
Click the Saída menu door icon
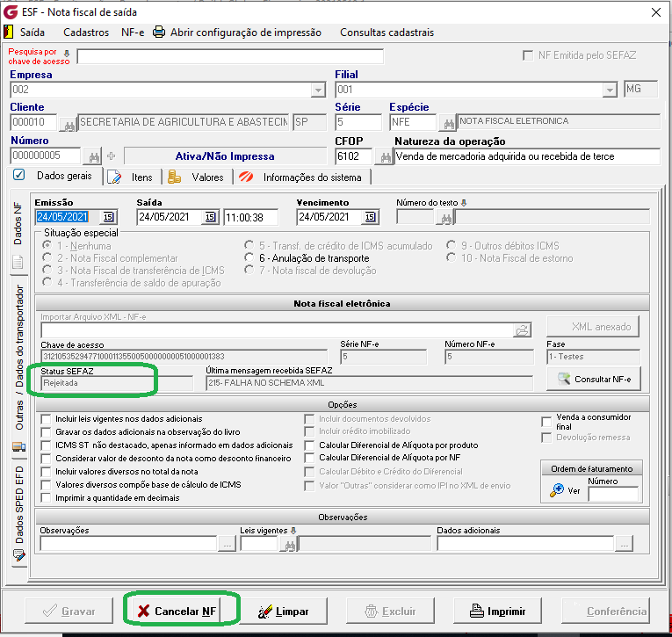pyautogui.click(x=8, y=32)
